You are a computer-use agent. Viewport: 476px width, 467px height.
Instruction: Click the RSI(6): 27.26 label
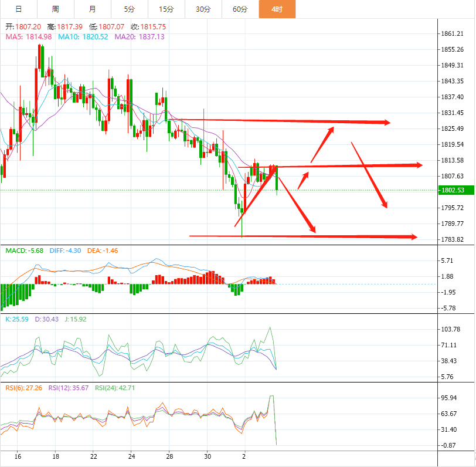click(x=24, y=388)
